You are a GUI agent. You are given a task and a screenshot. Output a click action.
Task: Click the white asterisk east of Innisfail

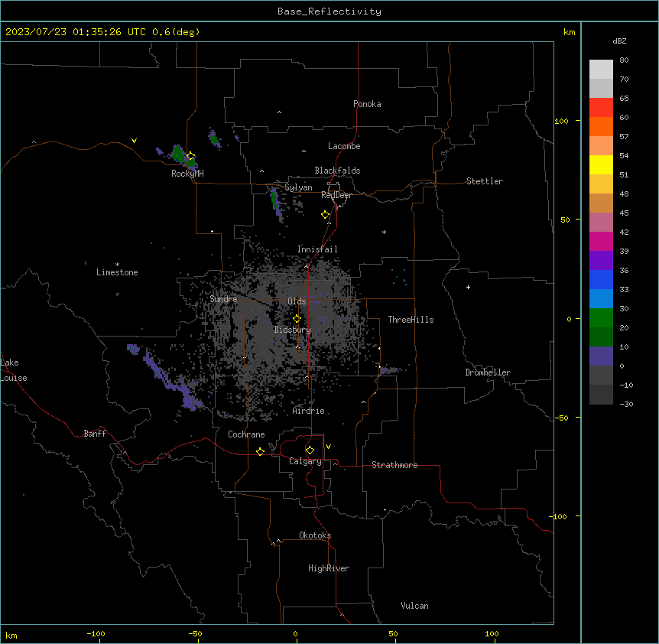(x=384, y=232)
